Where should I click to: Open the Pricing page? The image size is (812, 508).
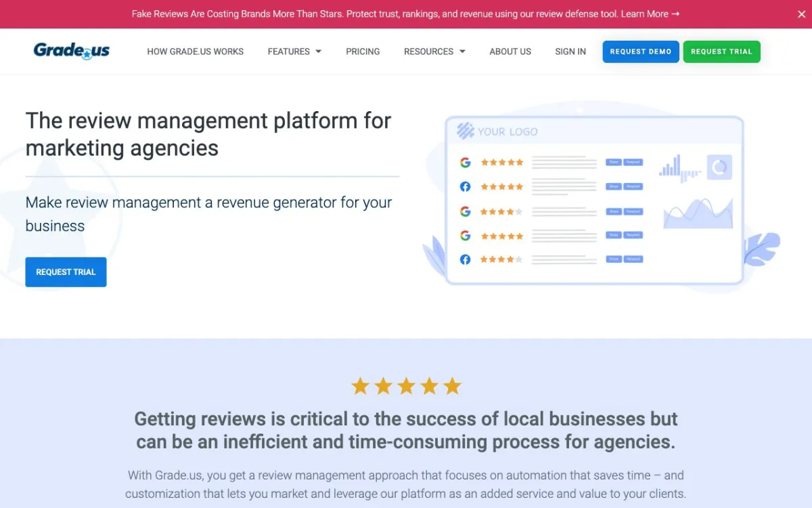point(363,51)
